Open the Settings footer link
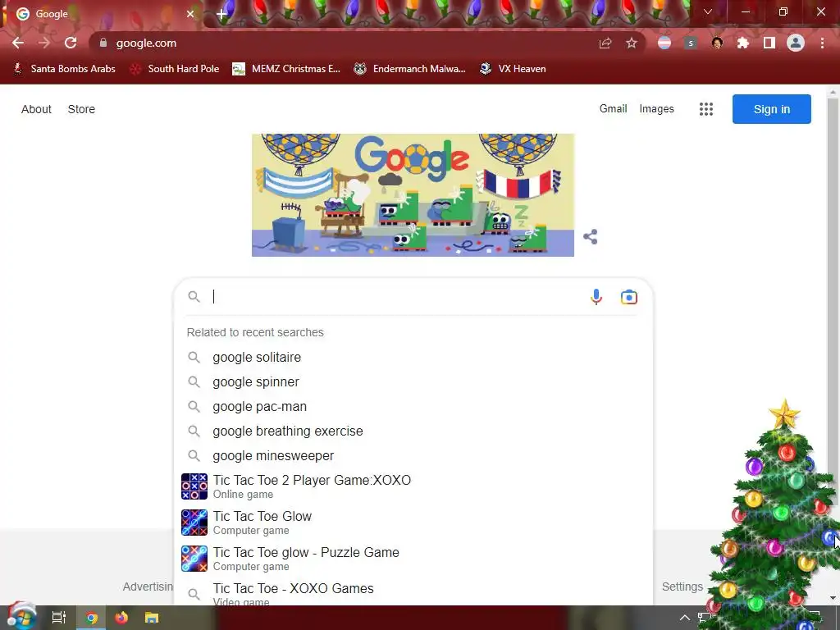Viewport: 840px width, 630px height. (x=682, y=587)
